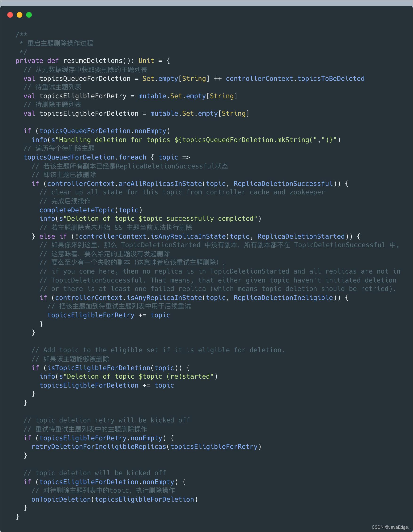Click the Unit return type
Screen dimensions: 413x532
click(146, 61)
